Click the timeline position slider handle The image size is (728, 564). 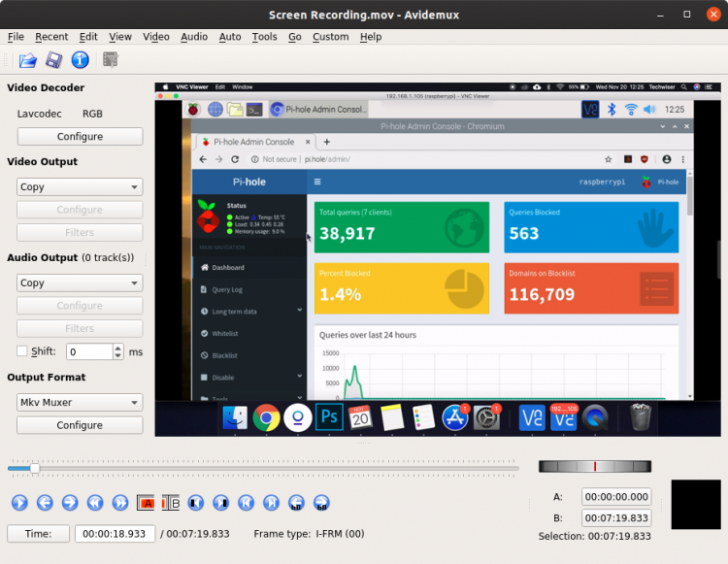click(x=35, y=468)
